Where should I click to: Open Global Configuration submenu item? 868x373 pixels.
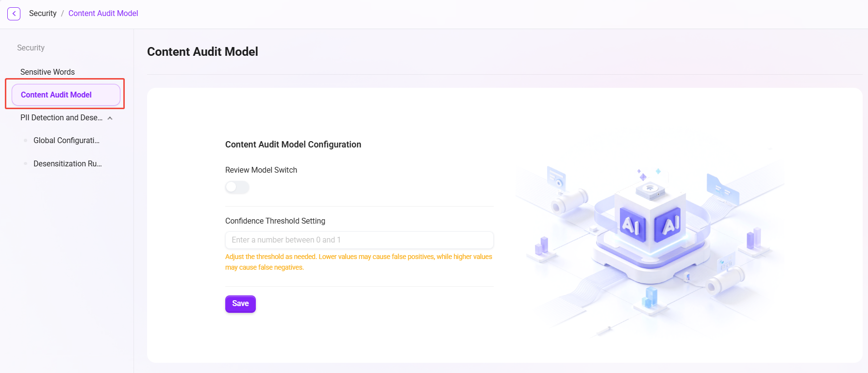coord(67,141)
